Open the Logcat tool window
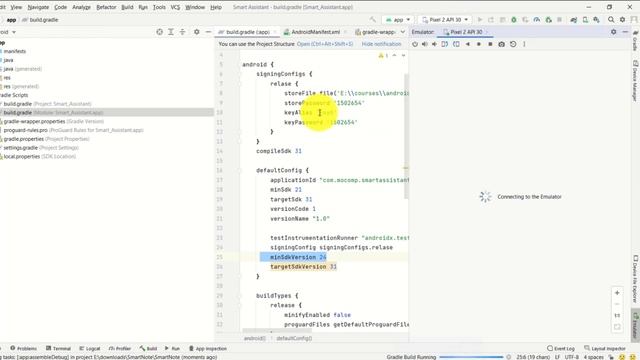 [90, 349]
